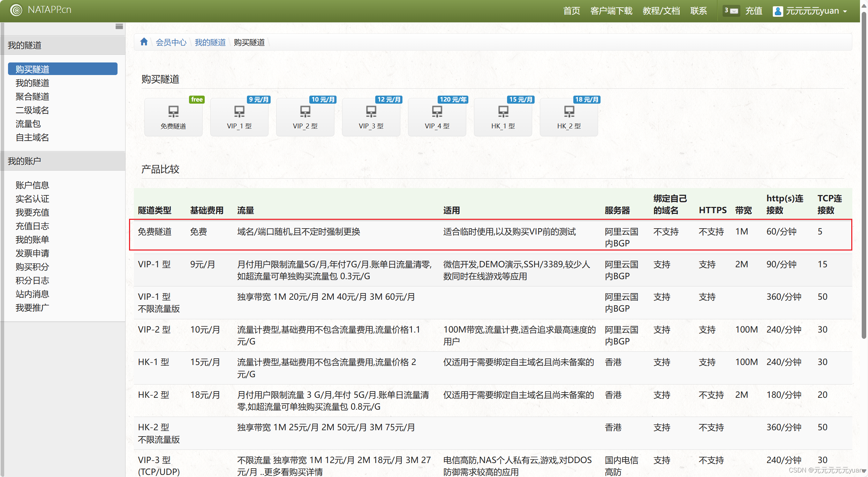Click the NATAPP.cn spiral logo icon
Screen dimensions: 868x477
(x=16, y=10)
